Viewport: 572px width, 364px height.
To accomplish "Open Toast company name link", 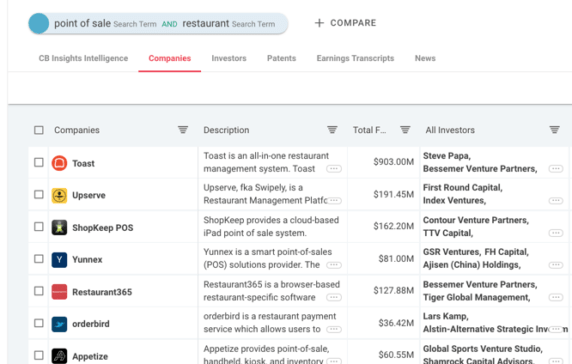I will click(x=83, y=163).
